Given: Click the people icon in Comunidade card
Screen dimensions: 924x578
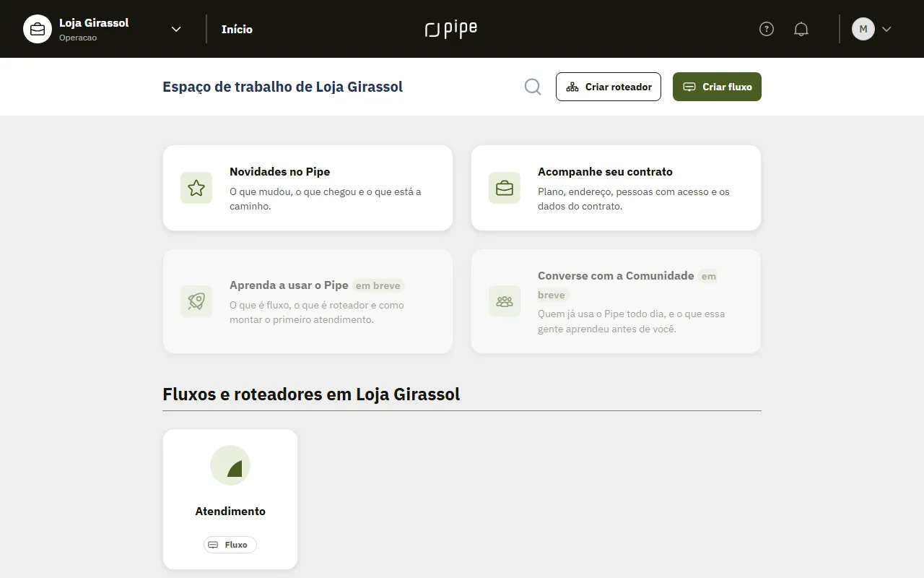Looking at the screenshot, I should (505, 301).
